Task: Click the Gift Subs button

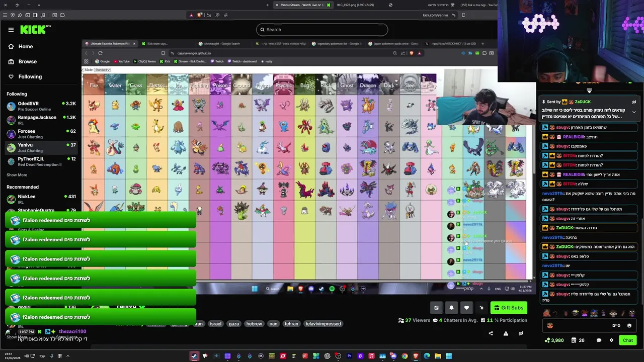Action: [x=509, y=308]
